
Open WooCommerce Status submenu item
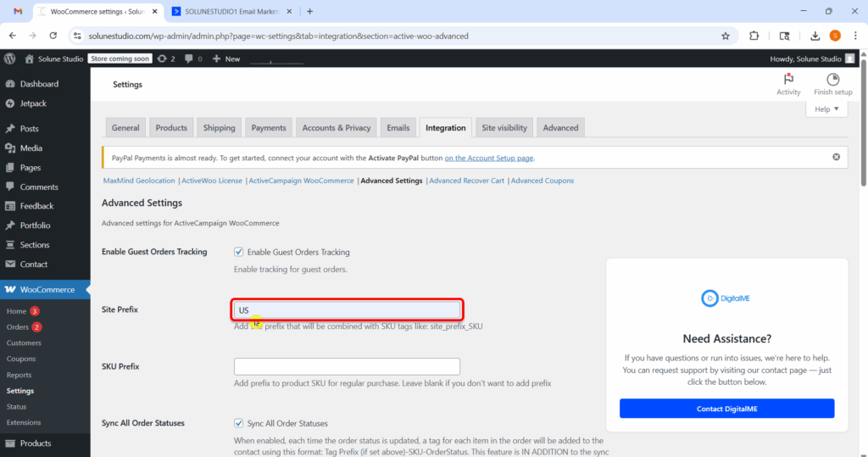pyautogui.click(x=17, y=407)
